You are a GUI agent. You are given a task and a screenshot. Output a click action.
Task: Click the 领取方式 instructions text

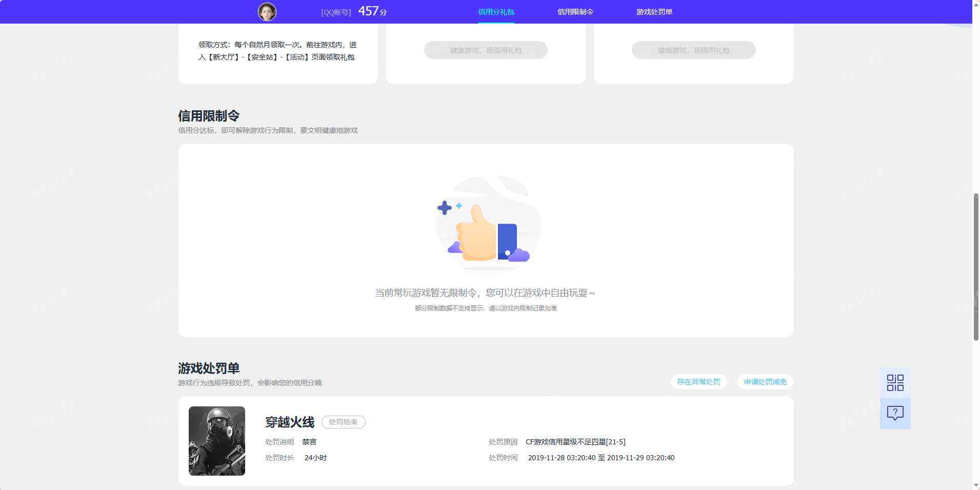277,51
